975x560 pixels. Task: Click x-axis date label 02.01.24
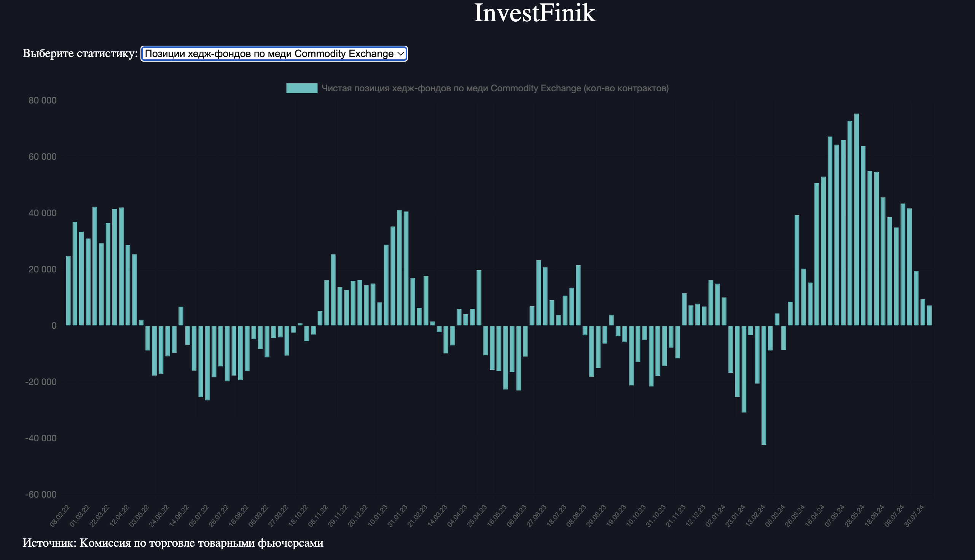715,516
